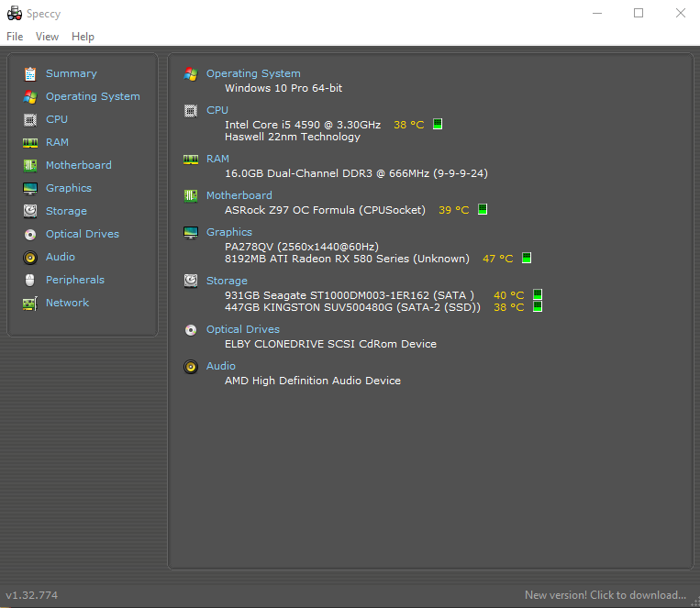Click the version 'v1.32.774' in status bar
700x608 pixels.
(x=32, y=595)
